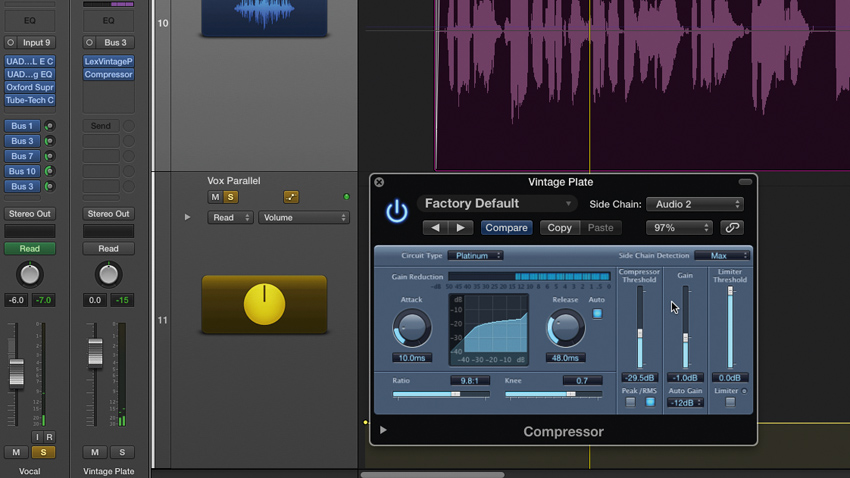The image size is (850, 478).
Task: Click the send level knob beside Bus 10
Action: 49,171
